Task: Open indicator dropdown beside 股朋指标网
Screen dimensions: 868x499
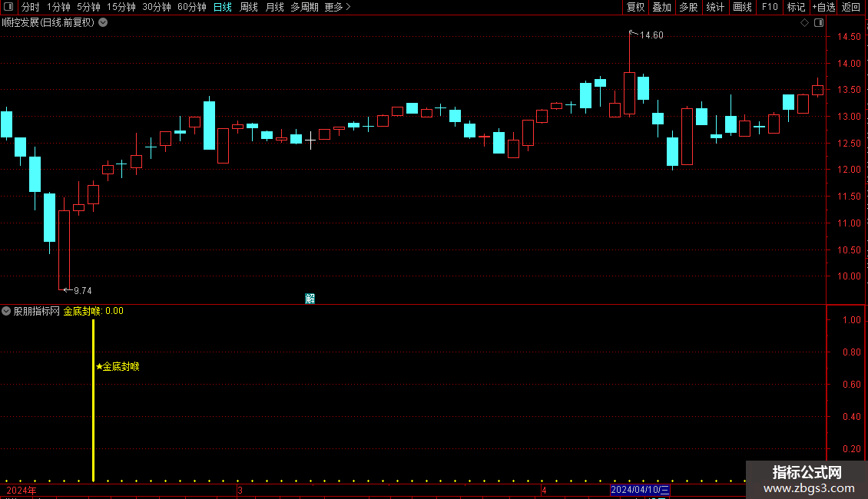Action: pyautogui.click(x=6, y=311)
